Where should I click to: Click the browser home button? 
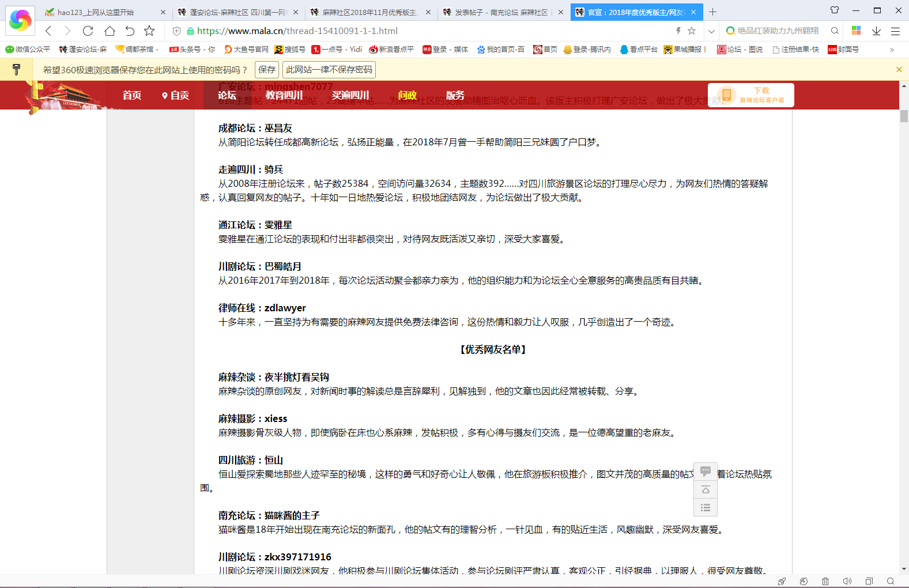click(x=110, y=31)
